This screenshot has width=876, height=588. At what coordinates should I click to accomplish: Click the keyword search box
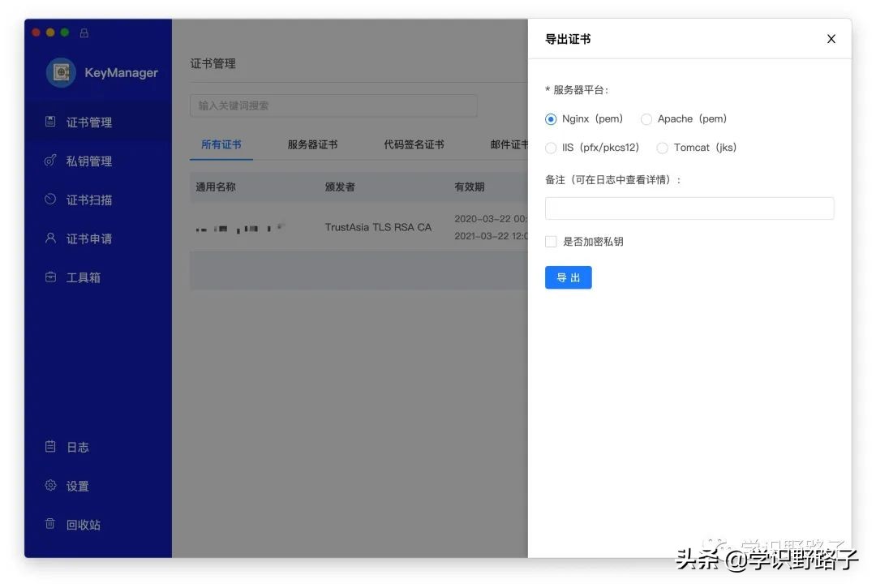[x=334, y=105]
